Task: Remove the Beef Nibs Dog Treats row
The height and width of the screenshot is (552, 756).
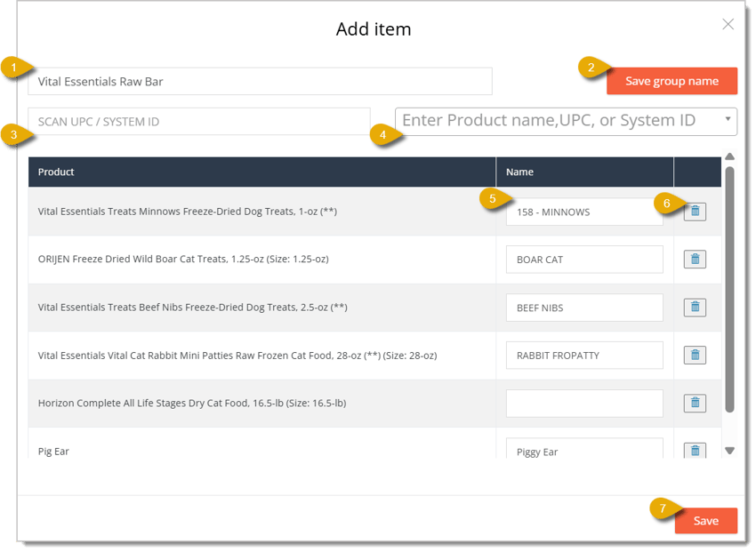Action: (695, 308)
